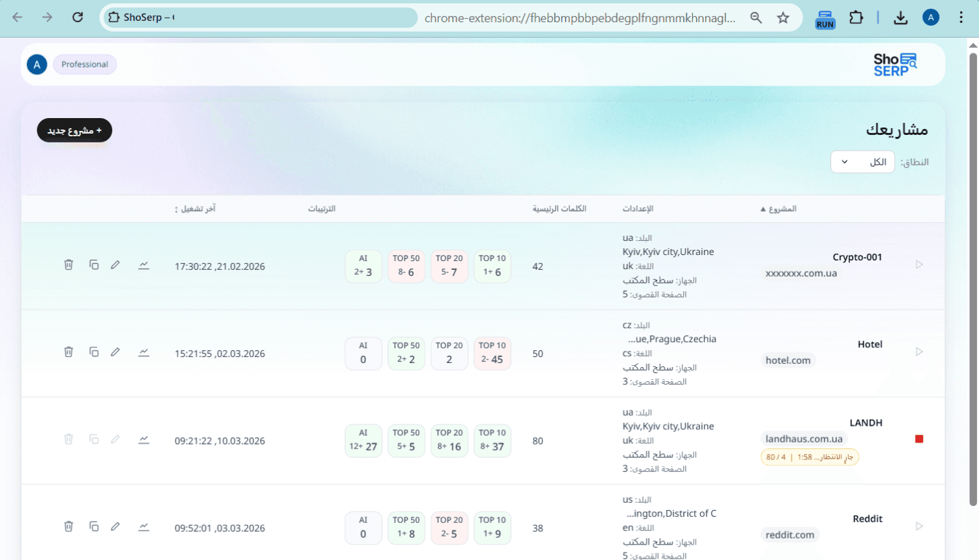Edit the Crypto-001 project with pencil icon

[115, 265]
